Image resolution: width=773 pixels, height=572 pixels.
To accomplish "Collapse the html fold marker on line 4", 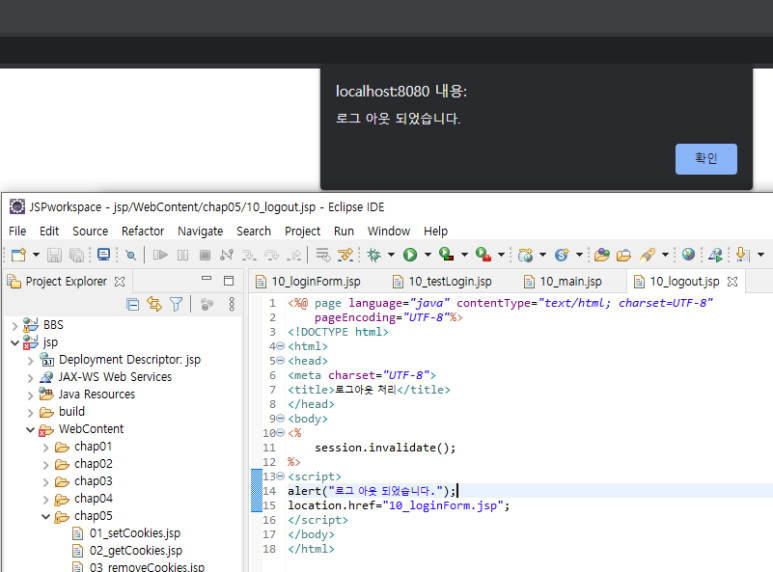I will [x=281, y=346].
